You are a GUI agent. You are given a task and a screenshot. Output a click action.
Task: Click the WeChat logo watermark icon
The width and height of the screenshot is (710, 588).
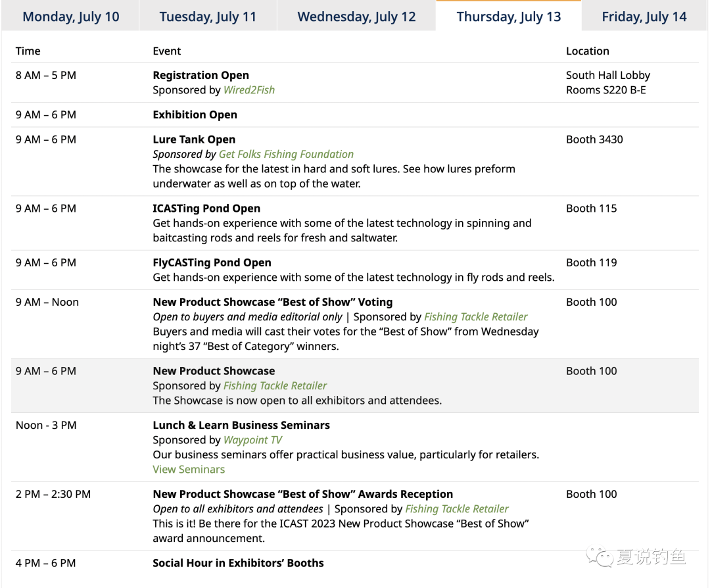tap(599, 558)
